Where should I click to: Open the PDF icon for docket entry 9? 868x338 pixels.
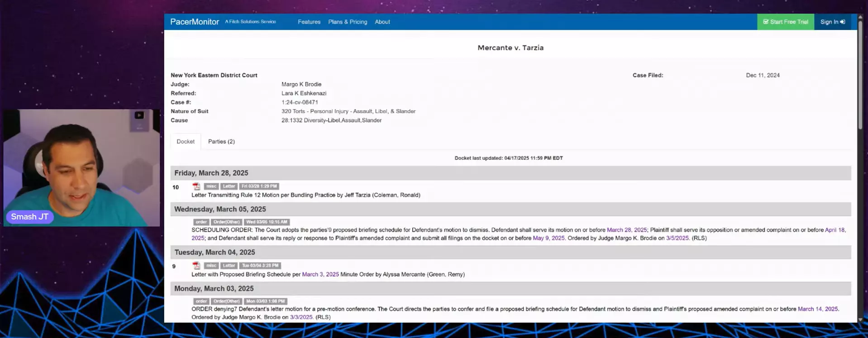pyautogui.click(x=196, y=265)
